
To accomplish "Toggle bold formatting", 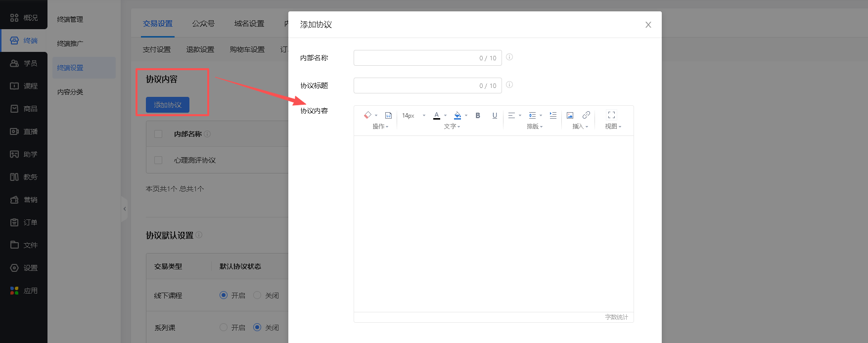I will pos(478,115).
